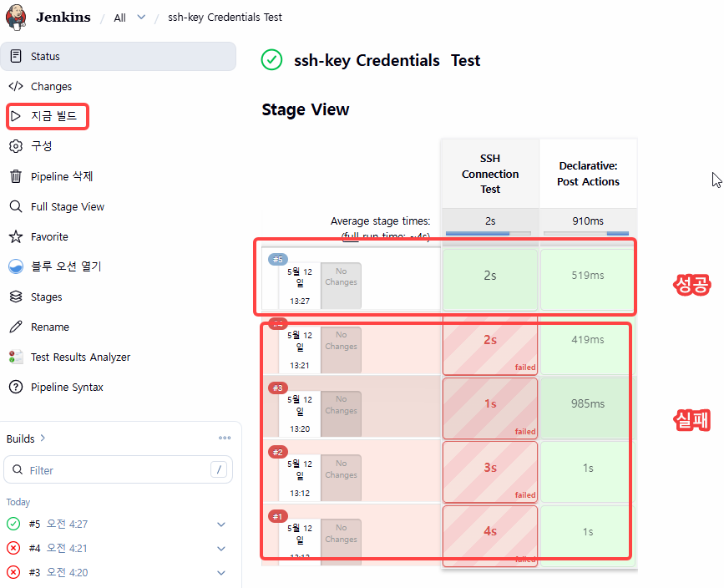Open 구성 configuration page
The width and height of the screenshot is (724, 588).
click(x=119, y=146)
